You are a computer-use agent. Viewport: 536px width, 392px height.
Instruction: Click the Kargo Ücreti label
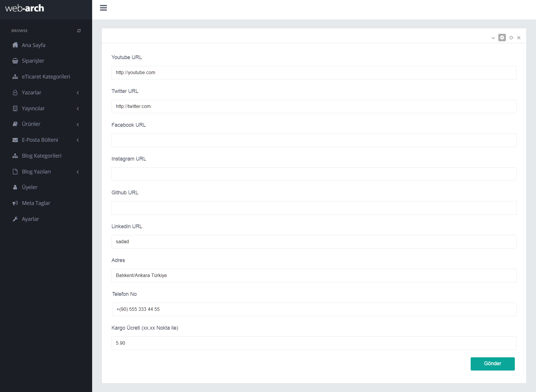point(145,328)
